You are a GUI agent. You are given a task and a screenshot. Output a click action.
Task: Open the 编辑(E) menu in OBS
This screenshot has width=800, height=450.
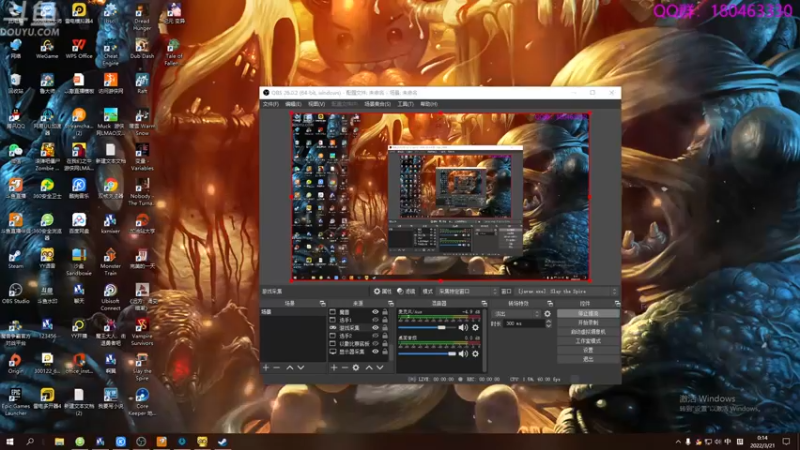(x=293, y=104)
